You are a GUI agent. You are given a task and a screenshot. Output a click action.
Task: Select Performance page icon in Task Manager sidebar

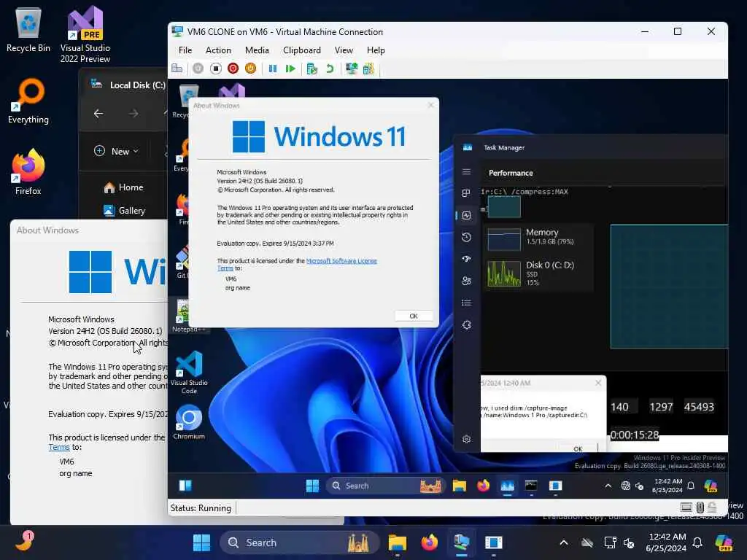click(466, 215)
